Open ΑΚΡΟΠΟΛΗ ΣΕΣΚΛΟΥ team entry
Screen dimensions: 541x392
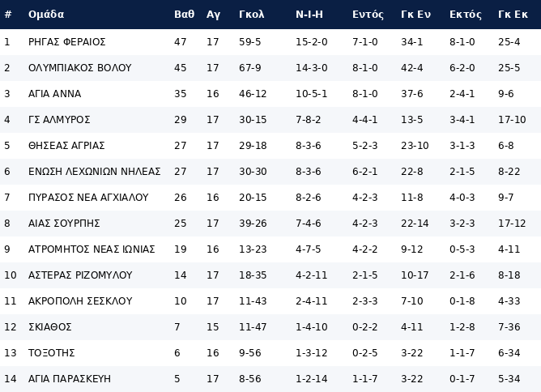click(x=80, y=301)
